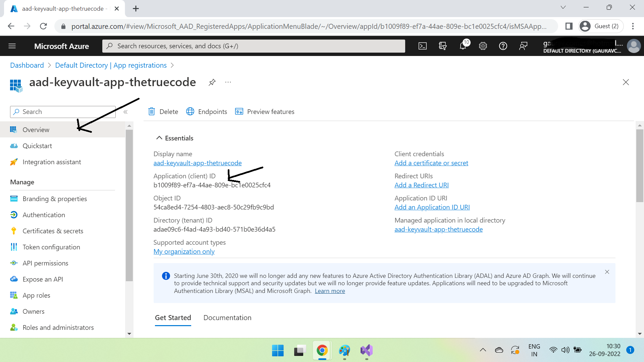Click My organization only link
This screenshot has height=362, width=644.
(184, 251)
